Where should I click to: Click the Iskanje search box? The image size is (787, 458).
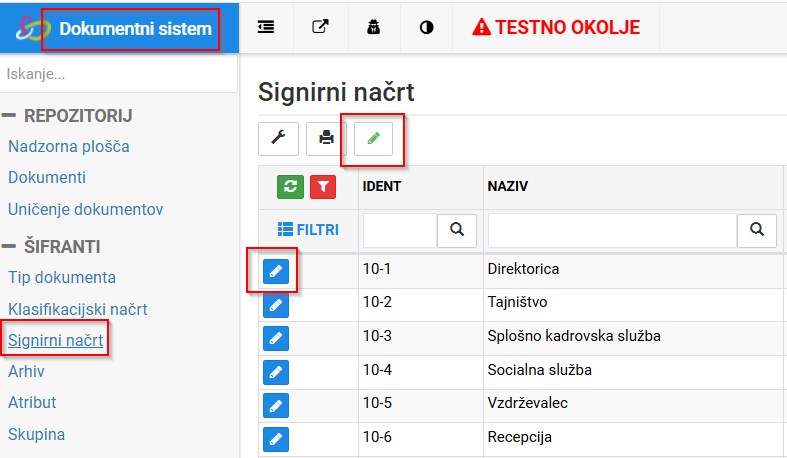click(x=118, y=74)
